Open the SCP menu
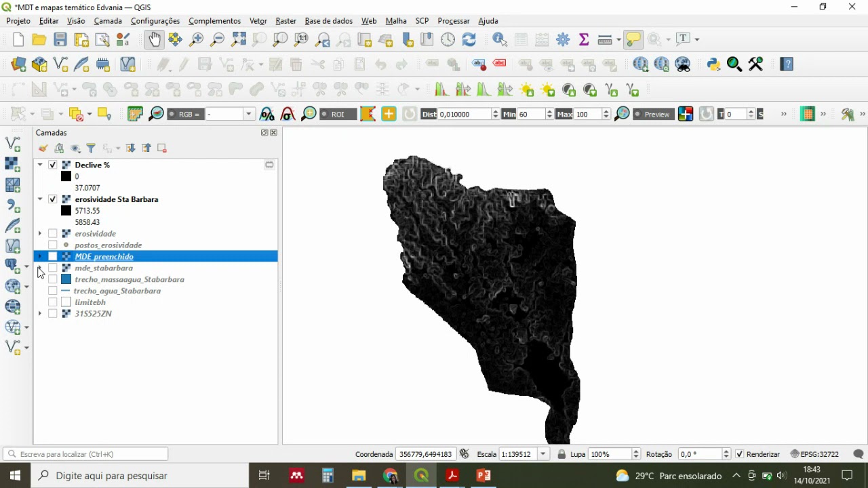The width and height of the screenshot is (868, 488). tap(422, 21)
